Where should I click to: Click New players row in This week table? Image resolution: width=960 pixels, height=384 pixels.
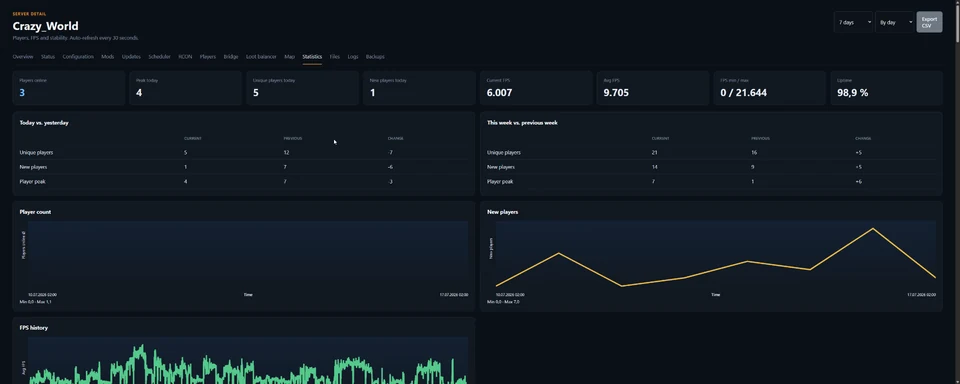[x=711, y=167]
